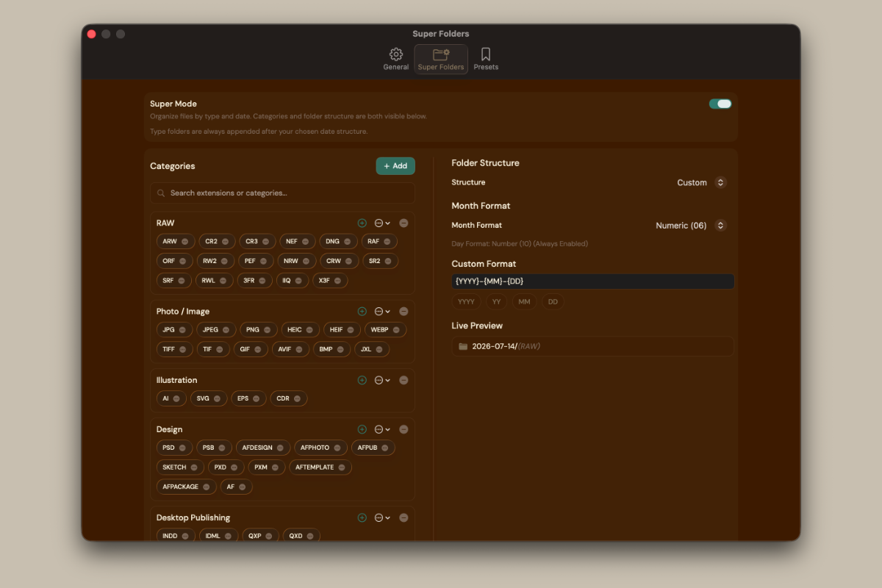Switch to the Super Folders tab

pos(441,59)
